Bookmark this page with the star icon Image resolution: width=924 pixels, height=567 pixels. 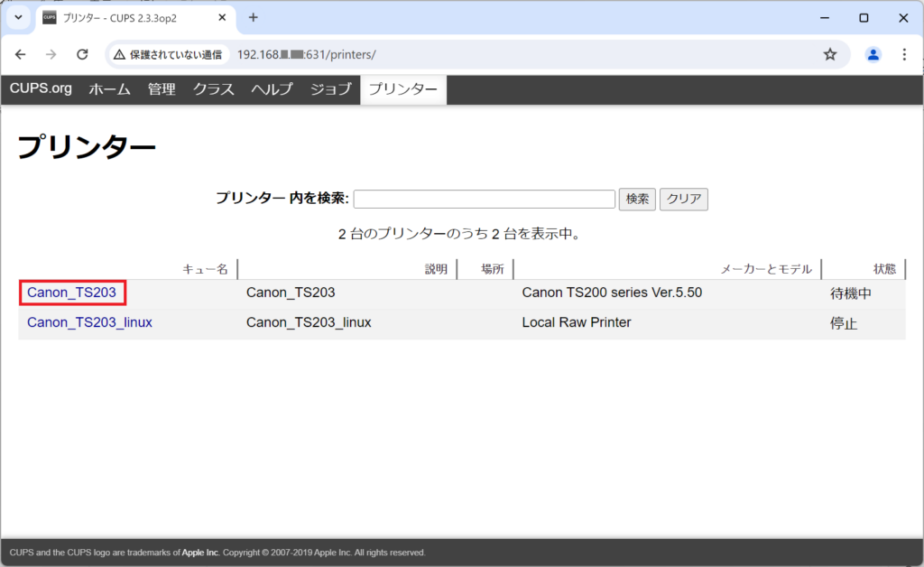tap(830, 54)
